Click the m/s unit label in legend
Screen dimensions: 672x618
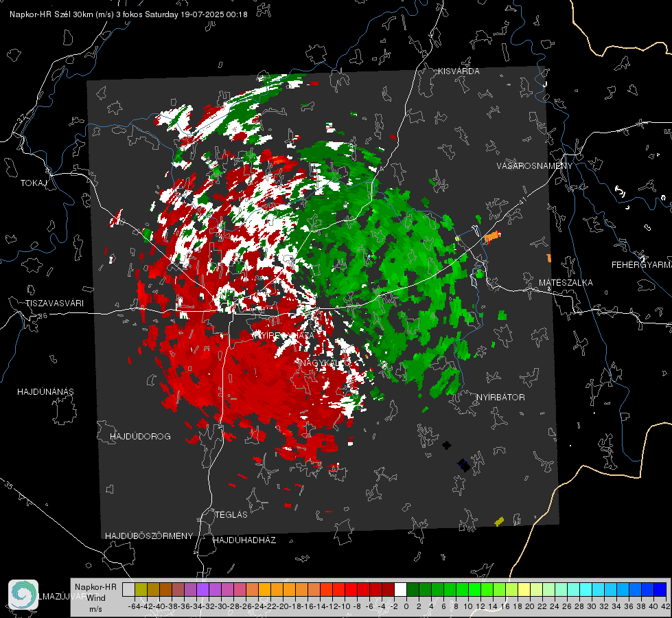[x=95, y=609]
